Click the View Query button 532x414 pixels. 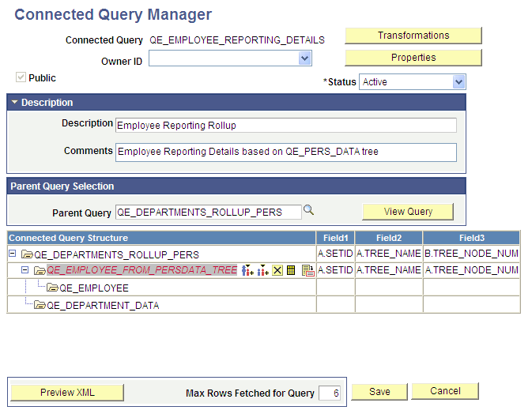pos(408,212)
